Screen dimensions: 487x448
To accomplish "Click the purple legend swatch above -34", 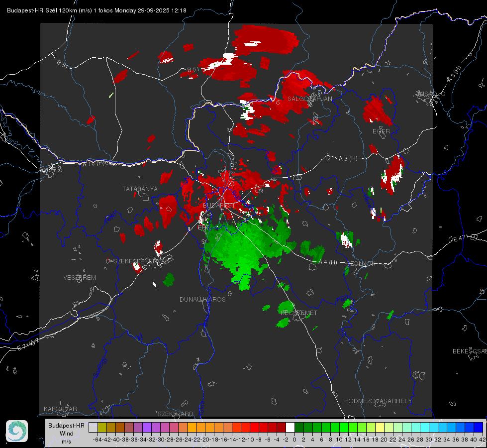I will 147,427.
